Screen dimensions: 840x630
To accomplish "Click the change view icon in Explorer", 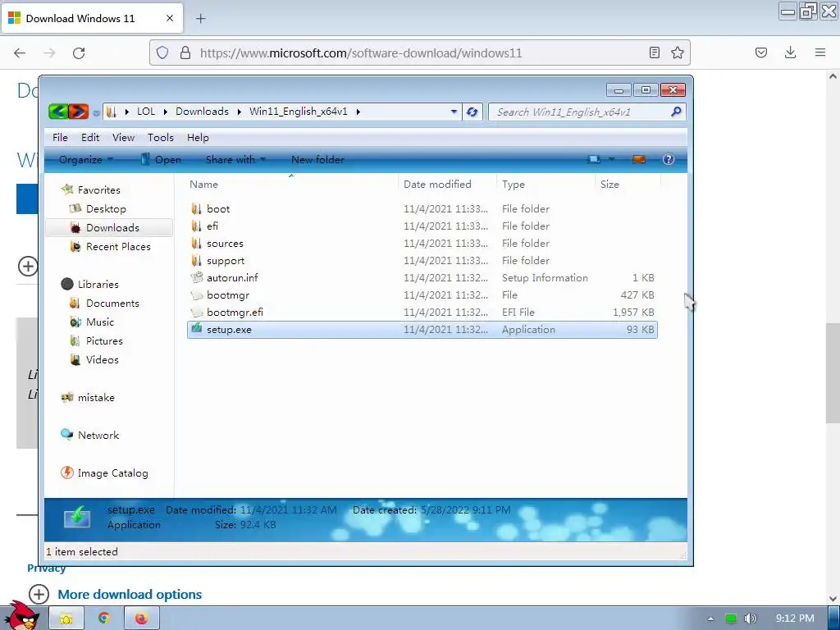I will (594, 159).
